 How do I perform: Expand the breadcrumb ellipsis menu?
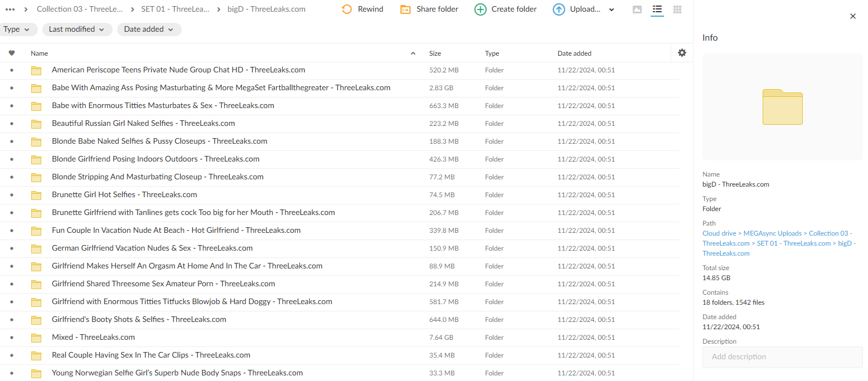point(10,9)
